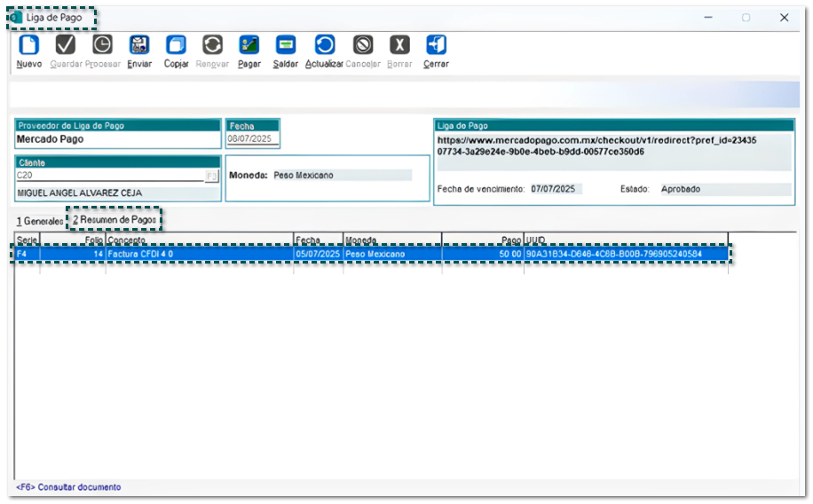Image resolution: width=813 pixels, height=504 pixels.
Task: Click the Pagar toolbar icon
Action: tap(249, 45)
